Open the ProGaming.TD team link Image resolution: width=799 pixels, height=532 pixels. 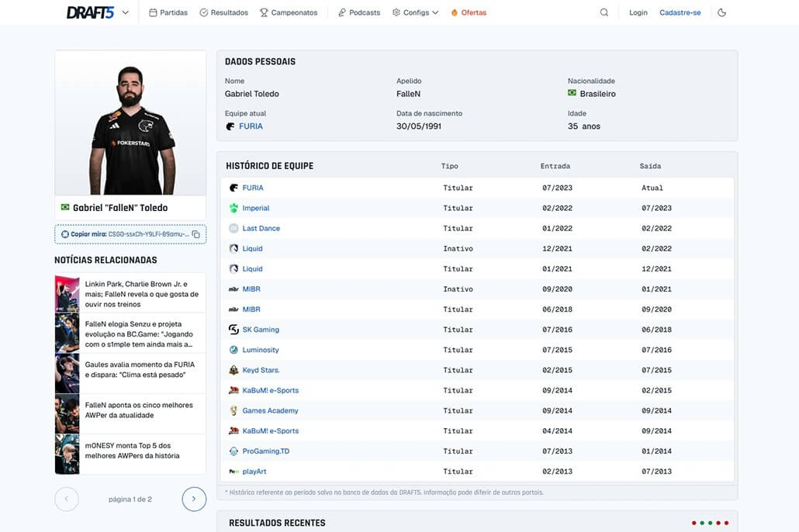click(x=265, y=451)
